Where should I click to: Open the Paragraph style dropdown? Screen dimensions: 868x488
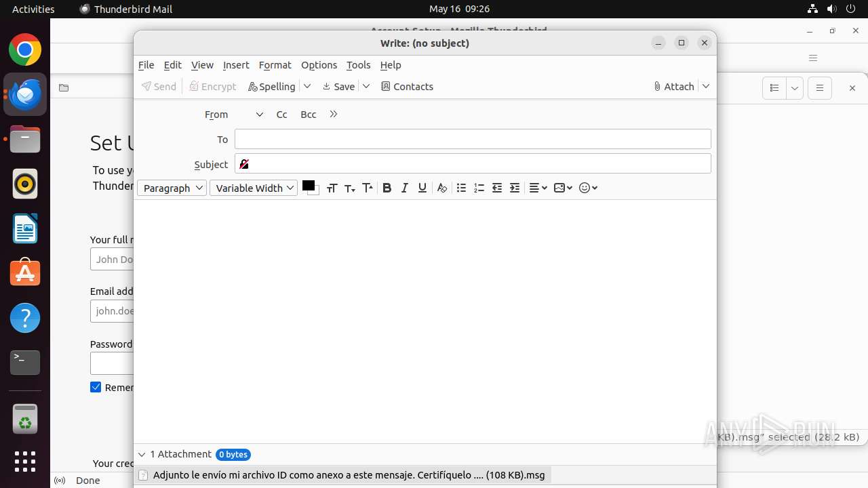pos(172,188)
